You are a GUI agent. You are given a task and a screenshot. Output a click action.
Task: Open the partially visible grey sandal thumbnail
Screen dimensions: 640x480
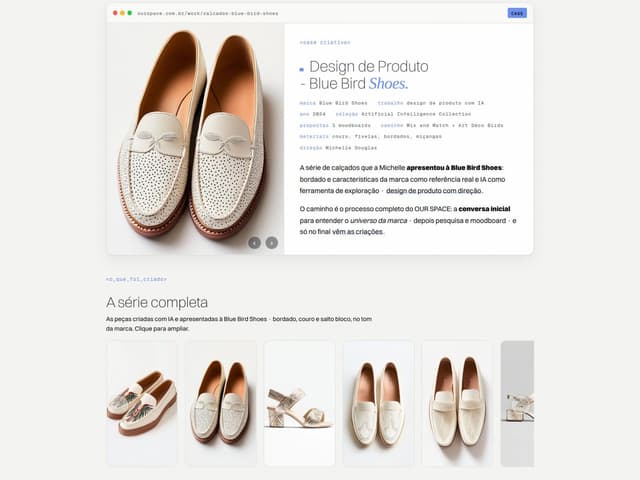pyautogui.click(x=518, y=403)
